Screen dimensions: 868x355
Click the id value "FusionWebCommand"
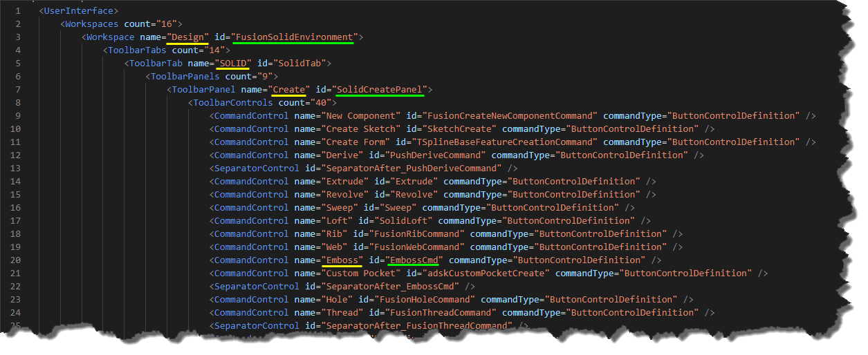point(417,247)
